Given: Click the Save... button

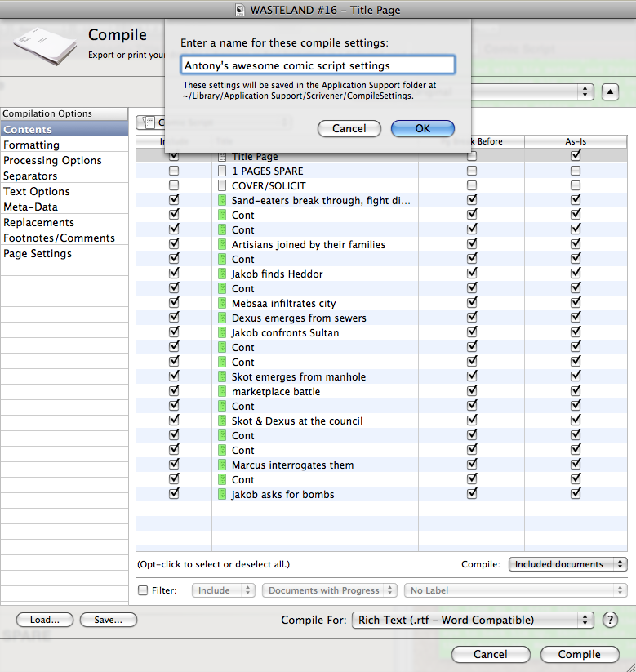Looking at the screenshot, I should tap(108, 620).
